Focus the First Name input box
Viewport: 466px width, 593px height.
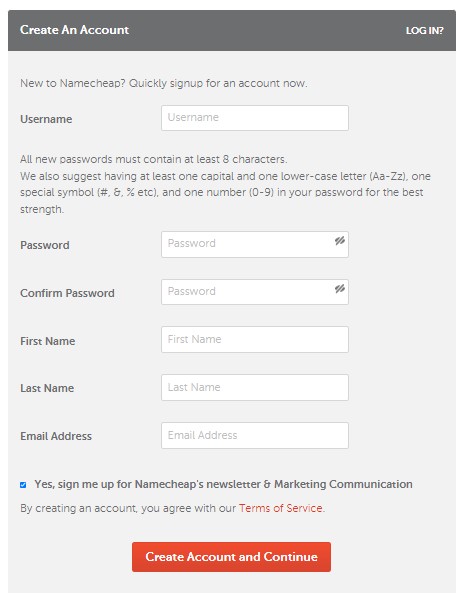click(255, 340)
